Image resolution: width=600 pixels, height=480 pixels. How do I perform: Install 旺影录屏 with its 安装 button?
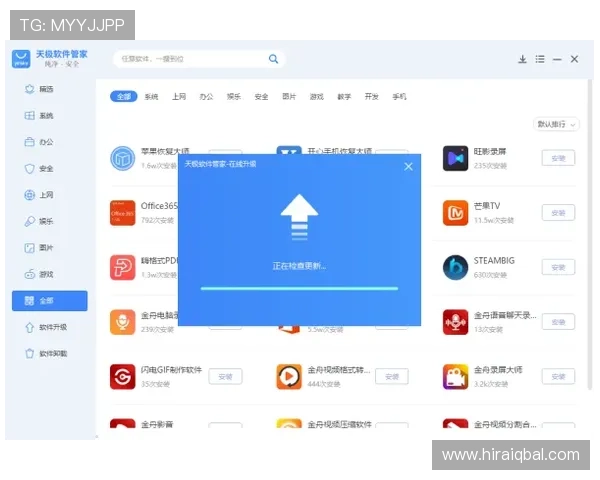tap(558, 158)
